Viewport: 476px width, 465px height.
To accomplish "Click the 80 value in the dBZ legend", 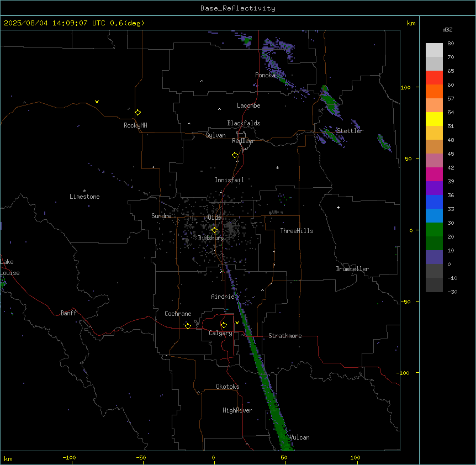I will [451, 44].
